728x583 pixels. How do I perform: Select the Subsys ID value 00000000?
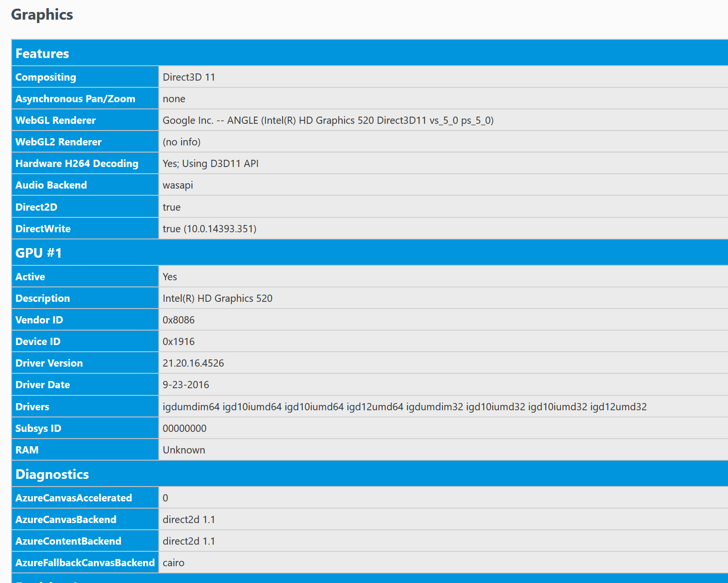185,428
